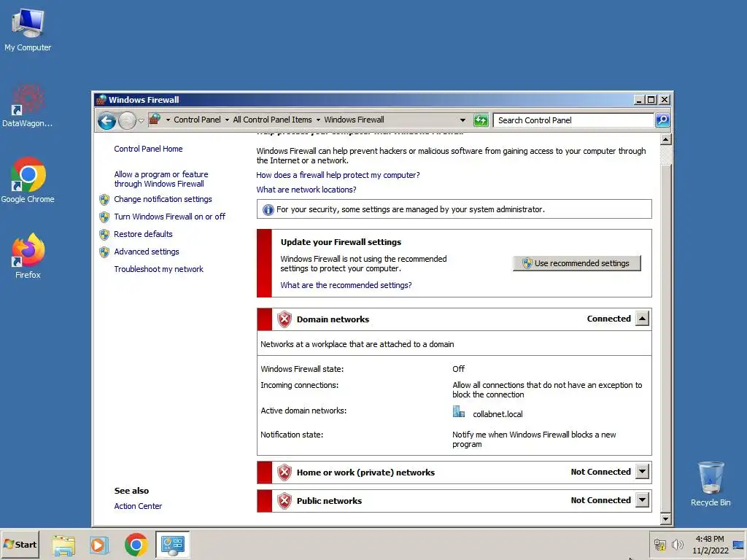Screen dimensions: 747x560
Task: Click Restore defaults link
Action: click(x=143, y=234)
